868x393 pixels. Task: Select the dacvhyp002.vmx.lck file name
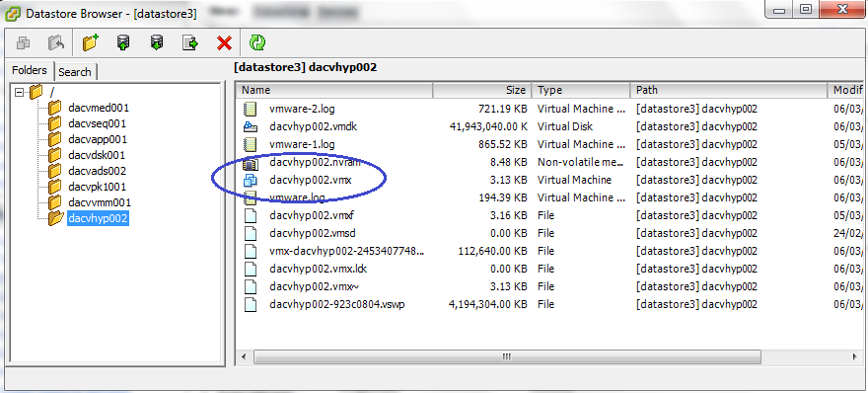point(319,269)
